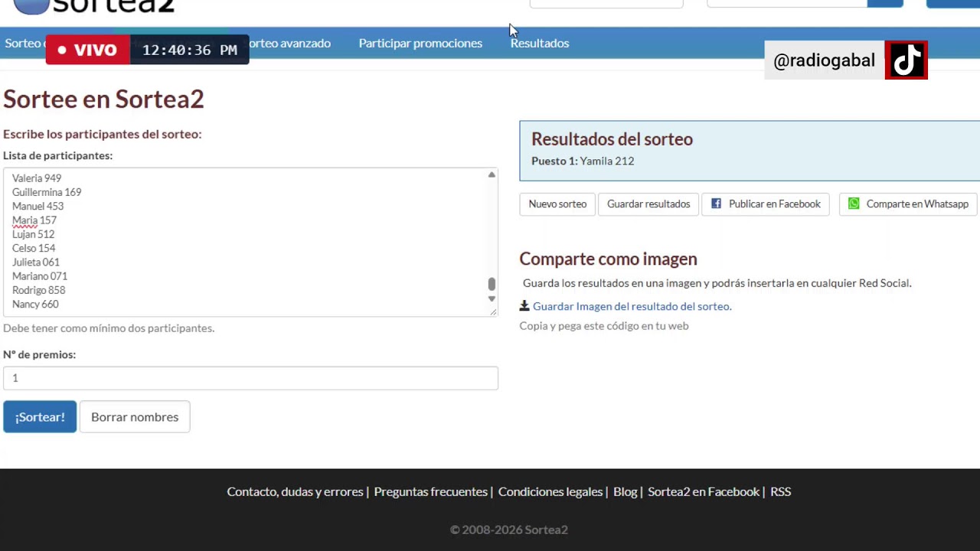Click the Sortee en Sortea2 heading

click(x=103, y=99)
